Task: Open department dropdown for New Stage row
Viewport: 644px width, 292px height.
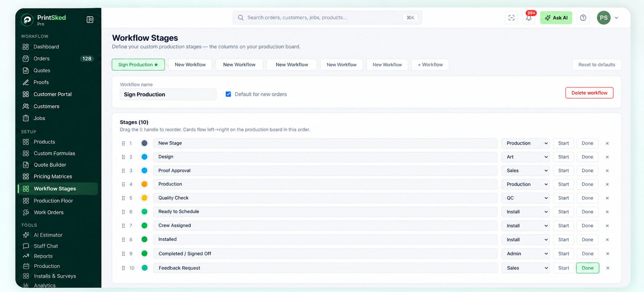Action: [x=525, y=143]
